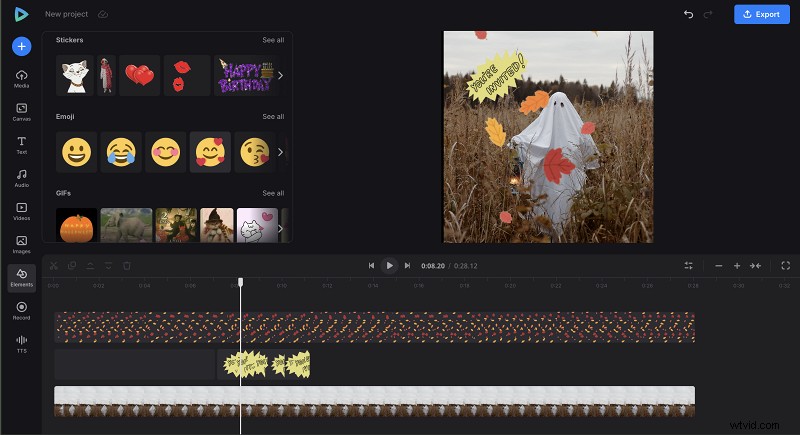This screenshot has width=800, height=435.
Task: Open timeline settings sliders icon
Action: click(688, 266)
